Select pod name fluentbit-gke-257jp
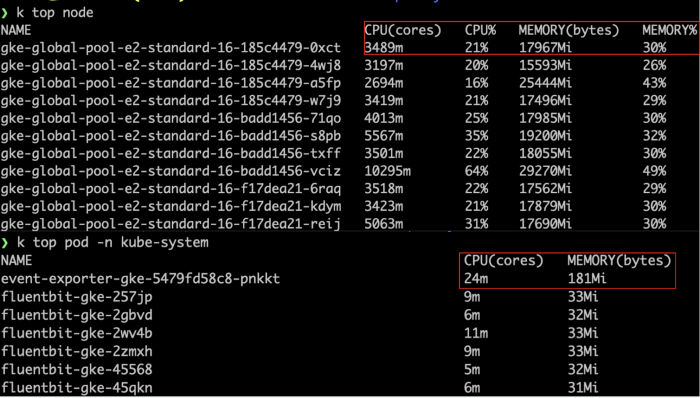 [77, 297]
